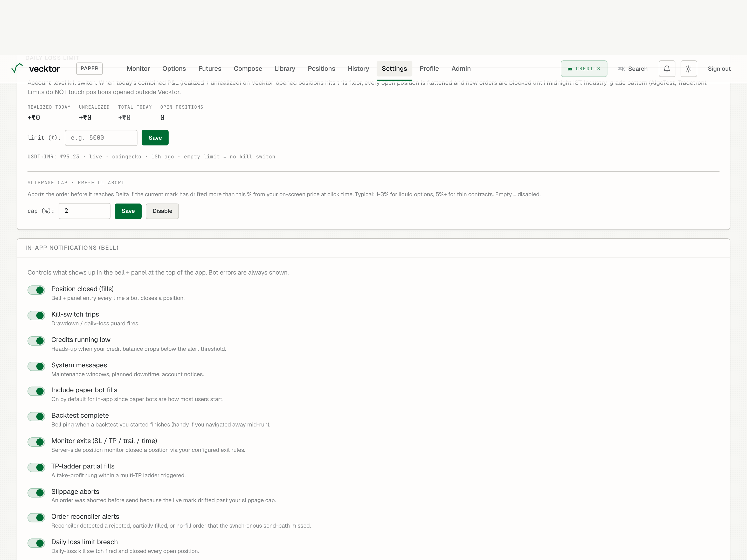The width and height of the screenshot is (747, 560).
Task: Turn off Credits running low alerts
Action: pos(36,341)
